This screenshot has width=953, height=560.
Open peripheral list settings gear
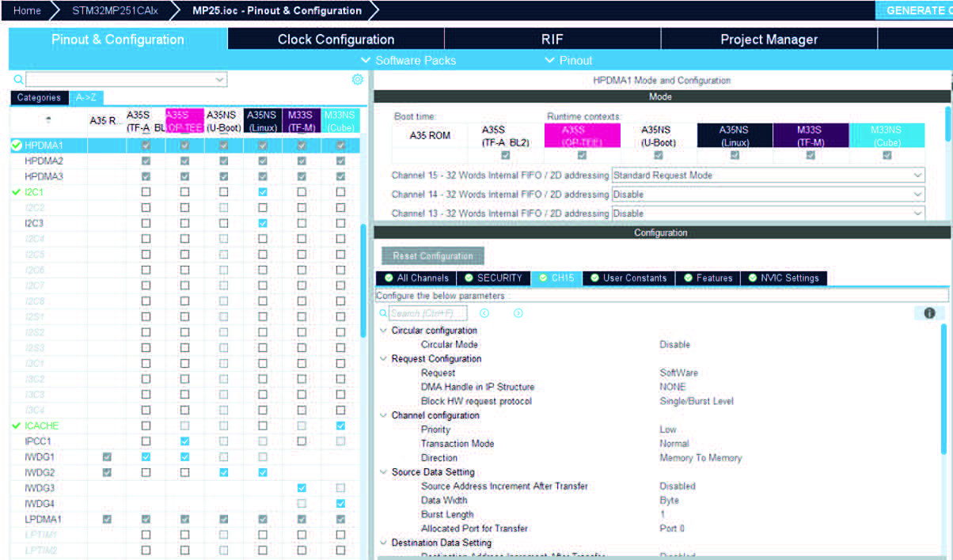pos(357,79)
